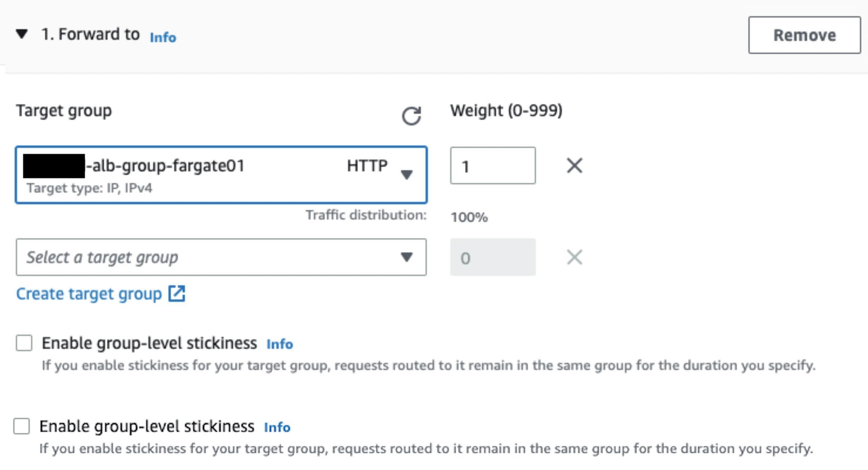Collapse the Forward to section triangle

click(x=22, y=34)
